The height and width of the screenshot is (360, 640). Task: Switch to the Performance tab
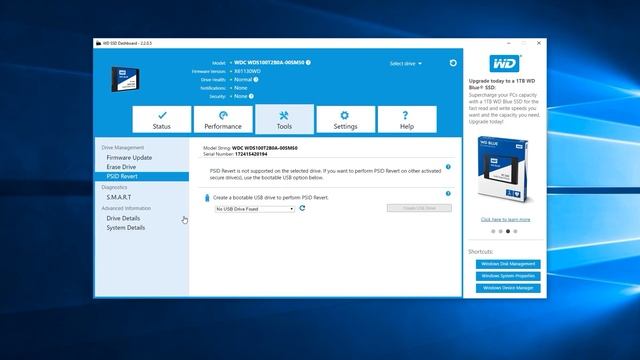point(223,119)
